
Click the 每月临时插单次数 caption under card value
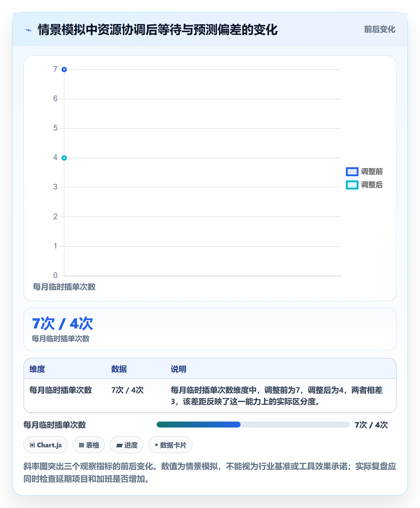pyautogui.click(x=61, y=339)
